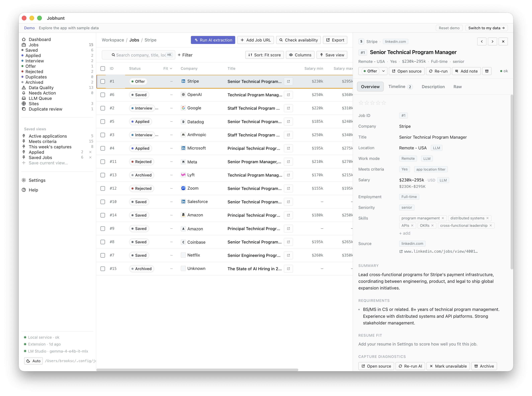This screenshot has width=532, height=396.
Task: Check the checkbox for job #14 Amazon
Action: coord(103,215)
